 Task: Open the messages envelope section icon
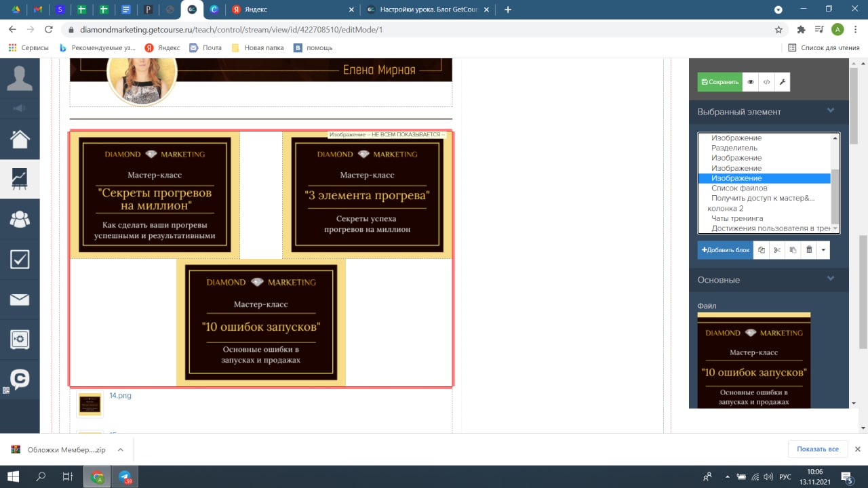(20, 299)
